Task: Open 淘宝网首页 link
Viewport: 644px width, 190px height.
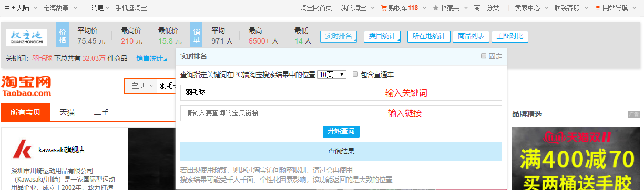Action: point(316,8)
